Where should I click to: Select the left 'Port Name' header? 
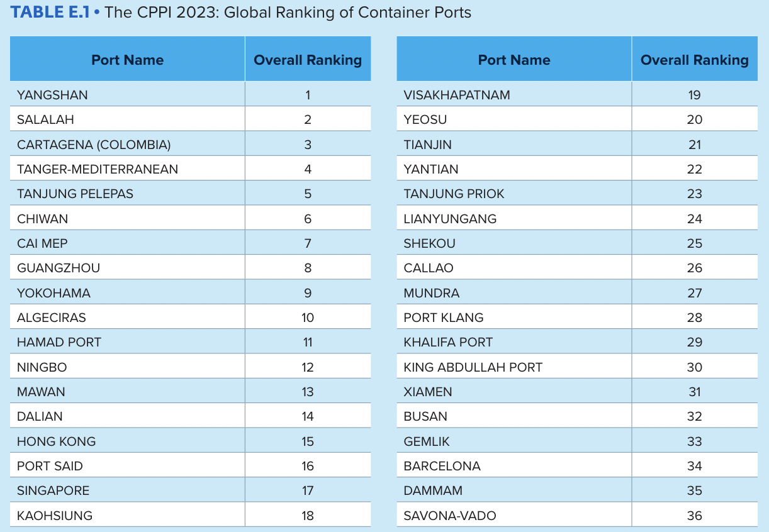pyautogui.click(x=127, y=60)
